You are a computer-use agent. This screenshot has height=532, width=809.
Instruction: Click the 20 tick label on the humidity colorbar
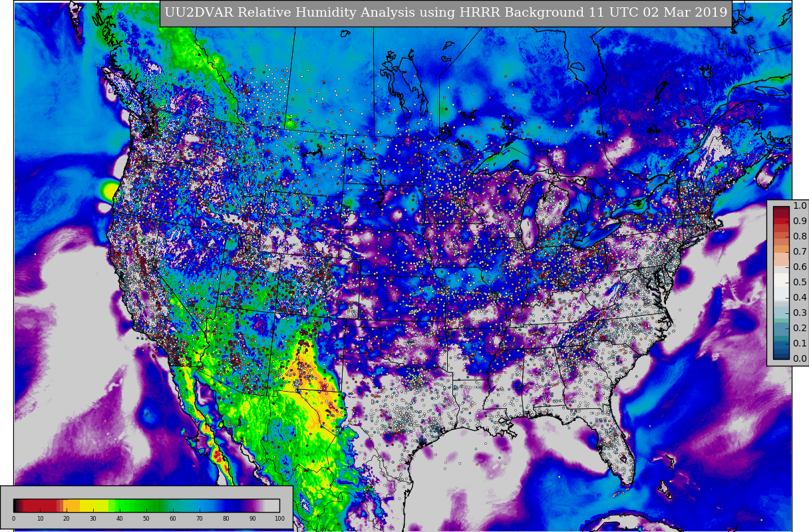67,518
